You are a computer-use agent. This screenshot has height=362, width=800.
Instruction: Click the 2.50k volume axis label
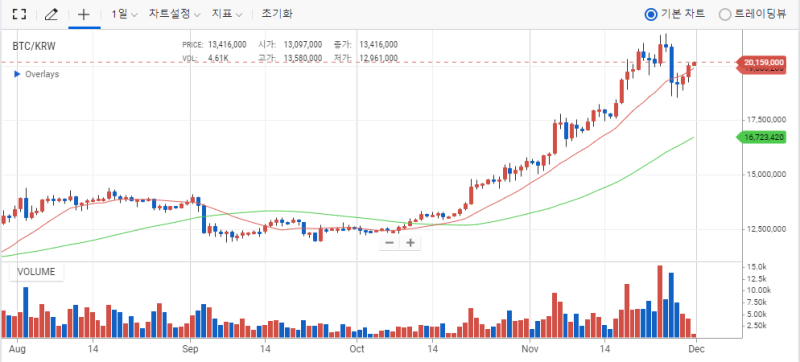point(757,325)
